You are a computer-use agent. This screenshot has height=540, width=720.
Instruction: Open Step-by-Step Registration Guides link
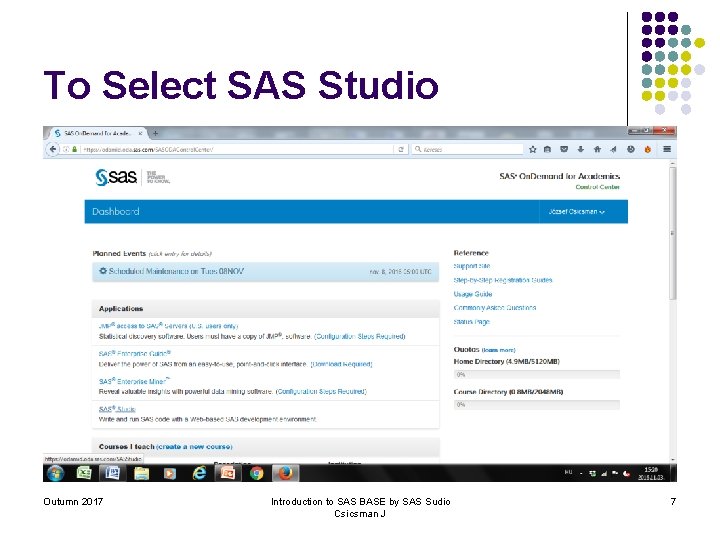[503, 280]
